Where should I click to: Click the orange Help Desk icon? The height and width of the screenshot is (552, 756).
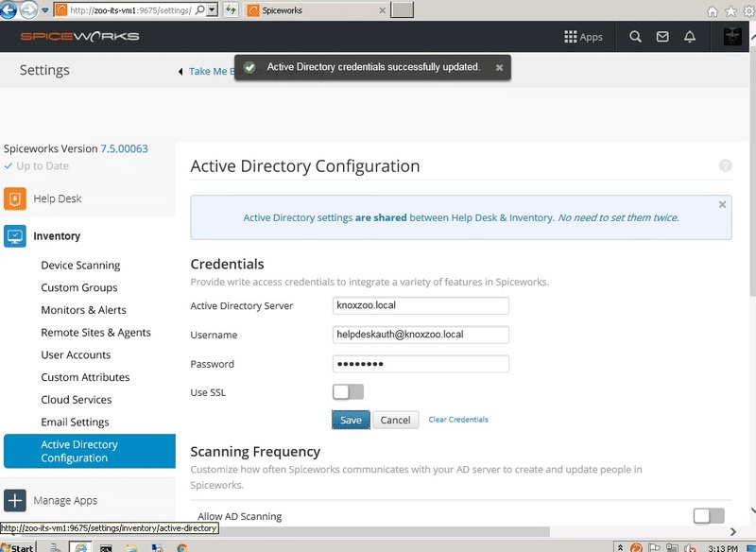point(15,198)
